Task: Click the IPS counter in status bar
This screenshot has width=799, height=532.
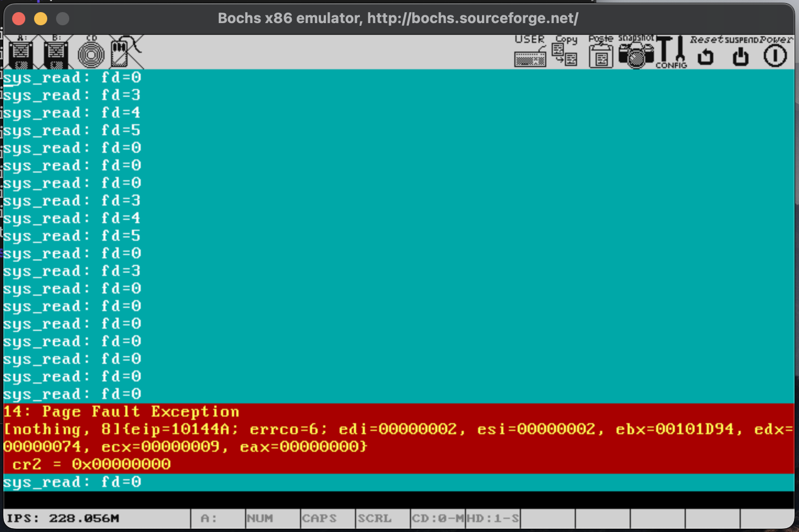Action: tap(63, 518)
